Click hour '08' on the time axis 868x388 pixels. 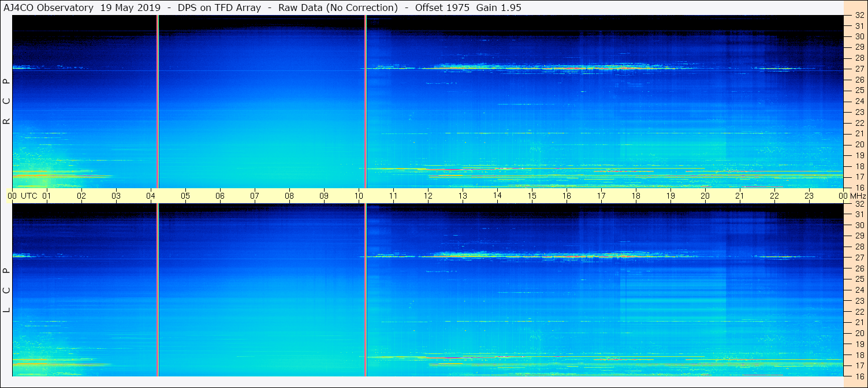[289, 196]
